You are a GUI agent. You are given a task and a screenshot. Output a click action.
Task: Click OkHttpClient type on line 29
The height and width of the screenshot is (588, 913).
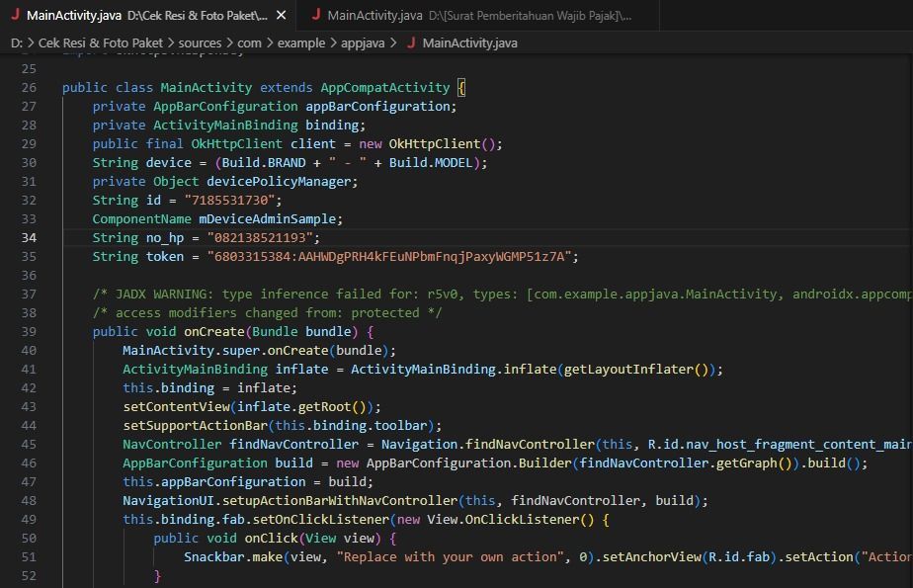coord(236,144)
